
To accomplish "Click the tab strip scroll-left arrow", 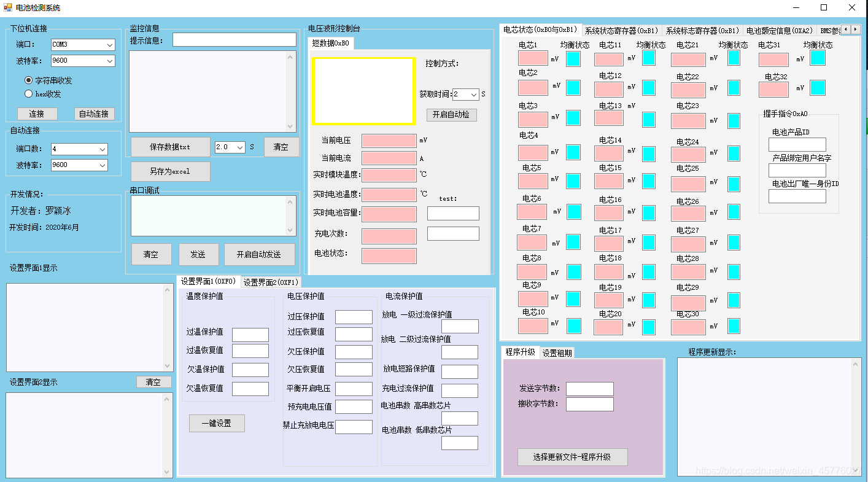I will tap(846, 29).
